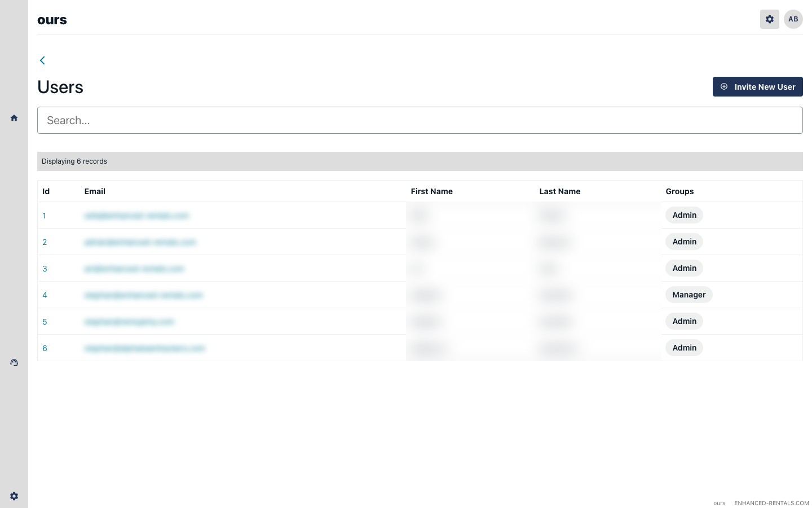This screenshot has width=812, height=508.
Task: Click the email link in row 2
Action: click(x=140, y=242)
